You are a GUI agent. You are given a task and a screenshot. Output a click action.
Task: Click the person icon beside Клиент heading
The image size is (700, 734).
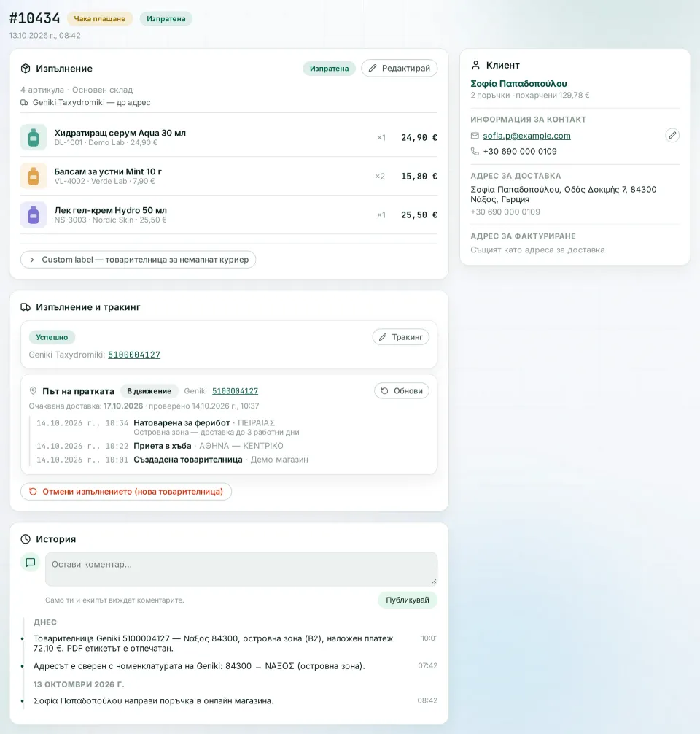click(476, 65)
